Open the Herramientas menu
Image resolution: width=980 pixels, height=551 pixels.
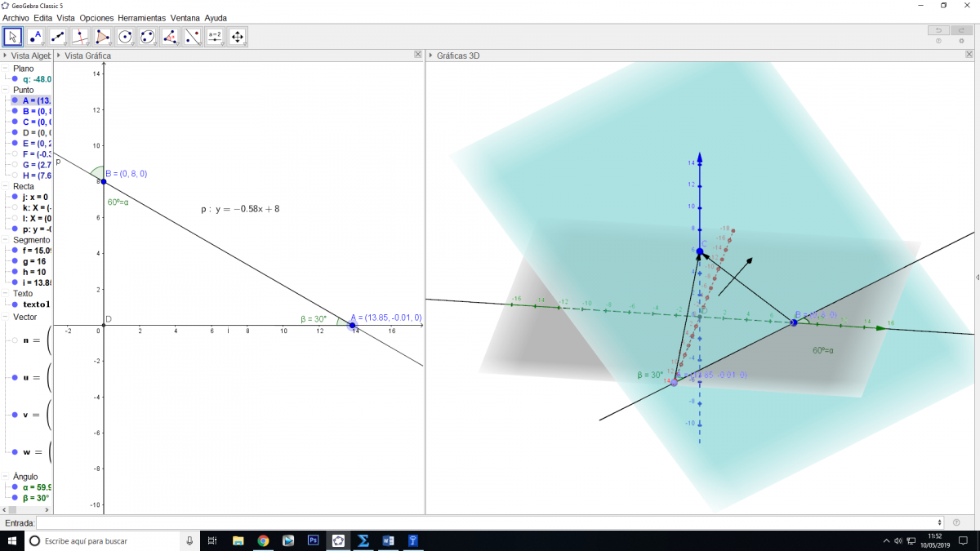[141, 17]
